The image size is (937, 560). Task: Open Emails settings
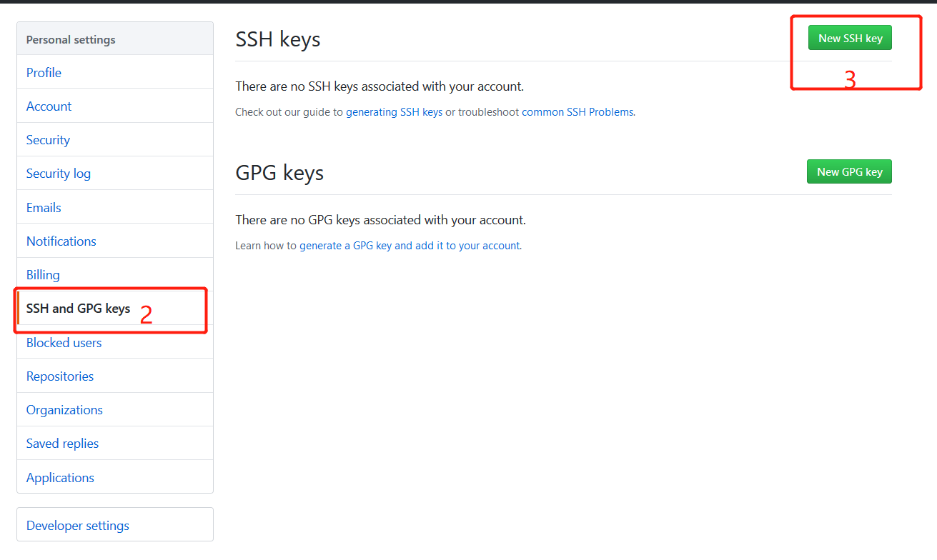pos(44,207)
